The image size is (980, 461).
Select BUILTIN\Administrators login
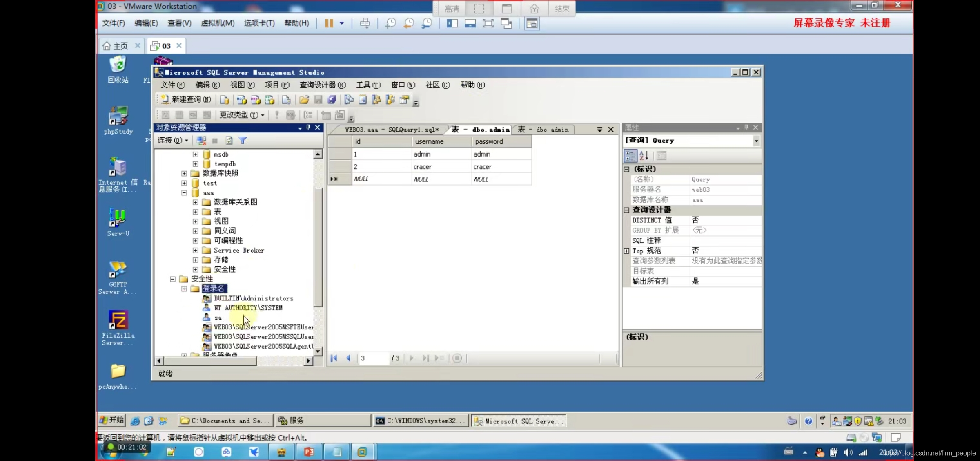tap(253, 298)
